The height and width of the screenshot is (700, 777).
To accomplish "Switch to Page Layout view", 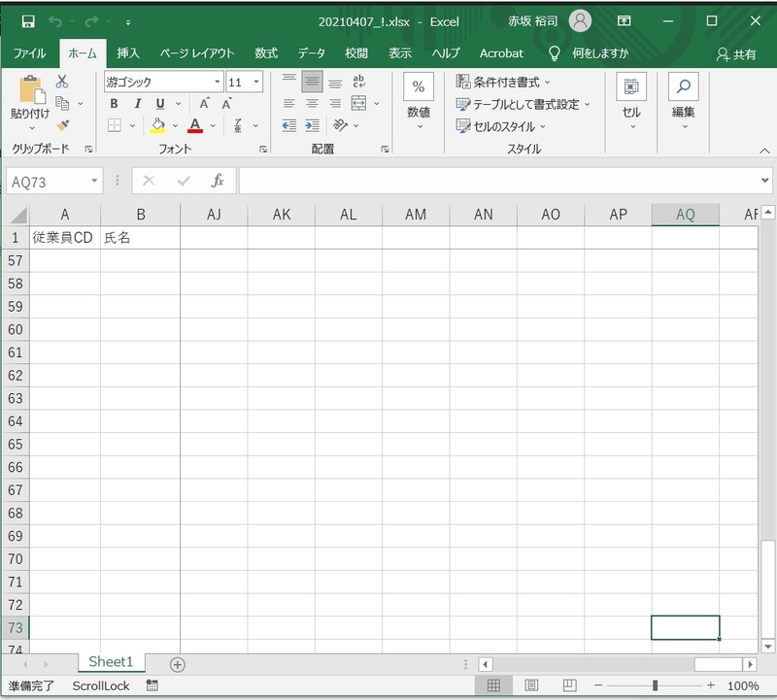I will pyautogui.click(x=531, y=685).
